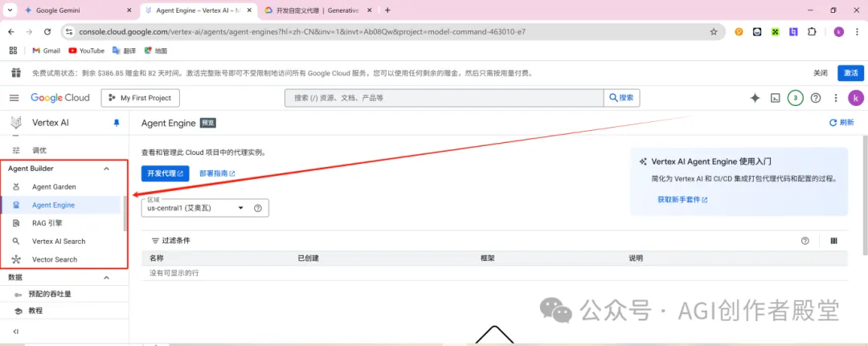Activate Cloud Shell terminal icon
The height and width of the screenshot is (346, 868).
(776, 98)
